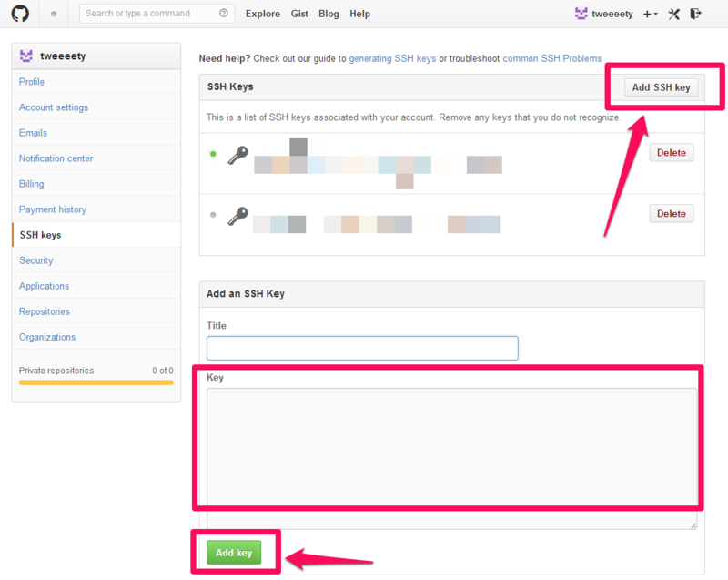Click the first SSH key icon
Image resolution: width=728 pixels, height=580 pixels.
[238, 155]
